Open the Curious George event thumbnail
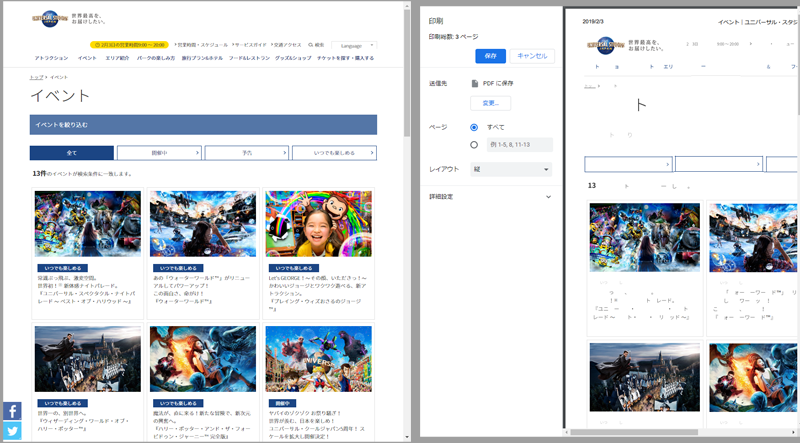This screenshot has width=800, height=443. point(318,224)
